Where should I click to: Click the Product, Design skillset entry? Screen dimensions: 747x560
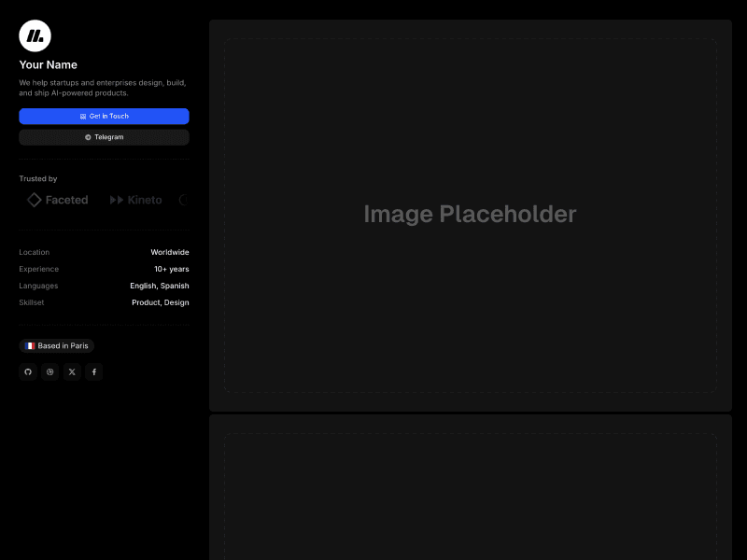pyautogui.click(x=161, y=302)
